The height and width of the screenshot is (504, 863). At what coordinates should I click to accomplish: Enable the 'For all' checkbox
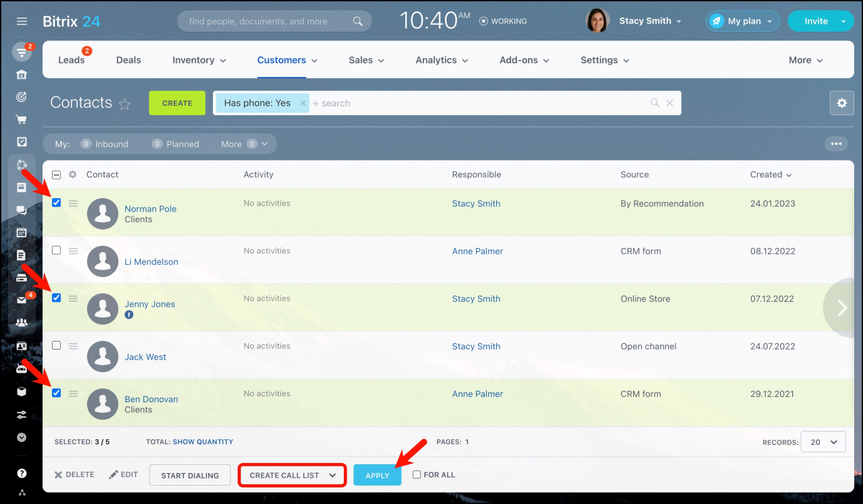(x=417, y=474)
